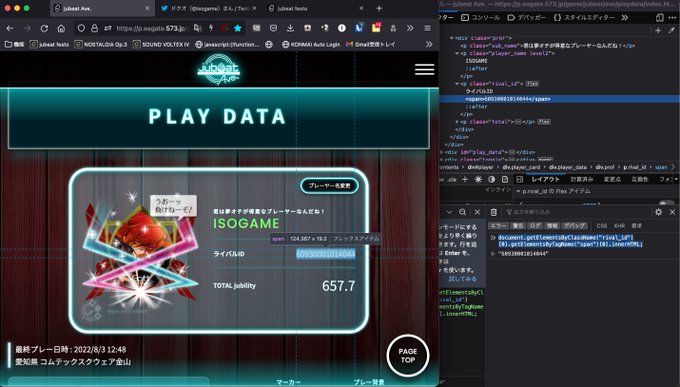Viewport: 680px width, 387px height.
Task: Show more devtools tabs chevron
Action: point(624,18)
